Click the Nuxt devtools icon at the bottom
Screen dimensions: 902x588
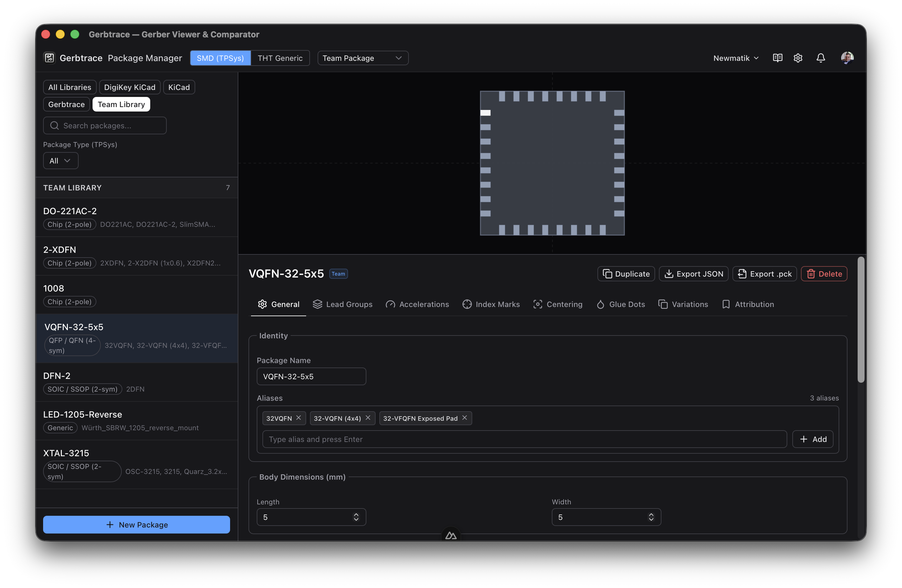pos(451,535)
